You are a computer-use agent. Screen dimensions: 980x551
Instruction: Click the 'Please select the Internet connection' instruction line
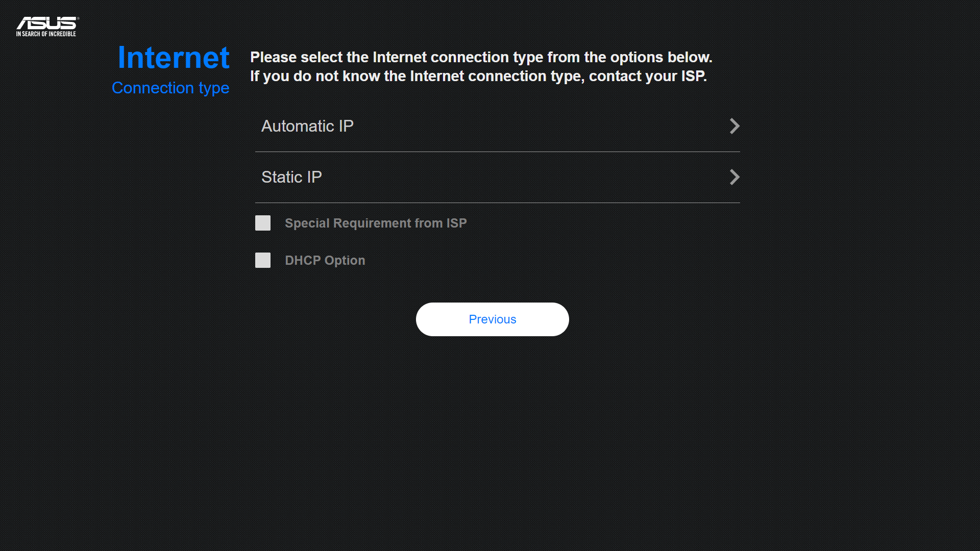point(481,57)
